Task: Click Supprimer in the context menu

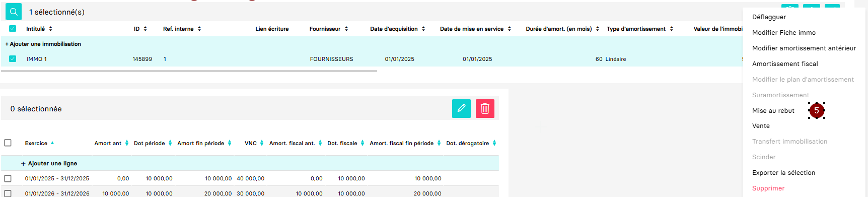Action: [768, 188]
